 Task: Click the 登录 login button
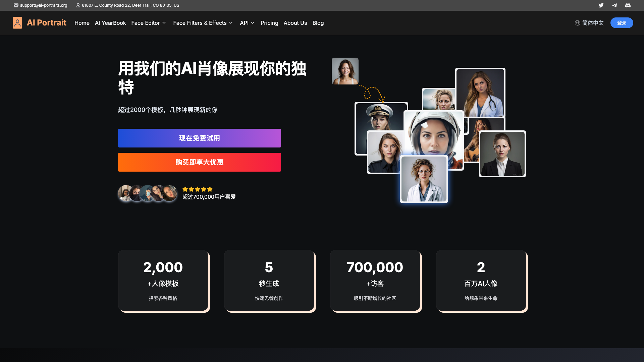coord(622,23)
